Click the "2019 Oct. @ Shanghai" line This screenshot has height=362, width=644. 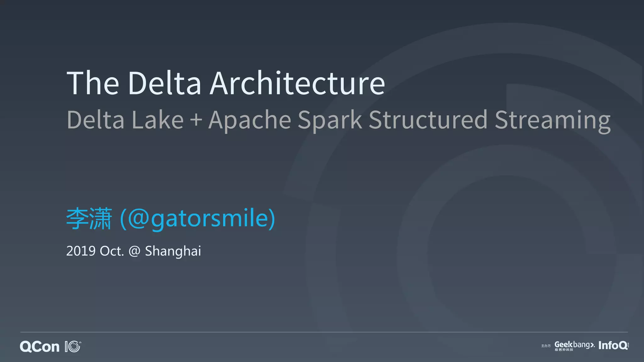pos(133,251)
